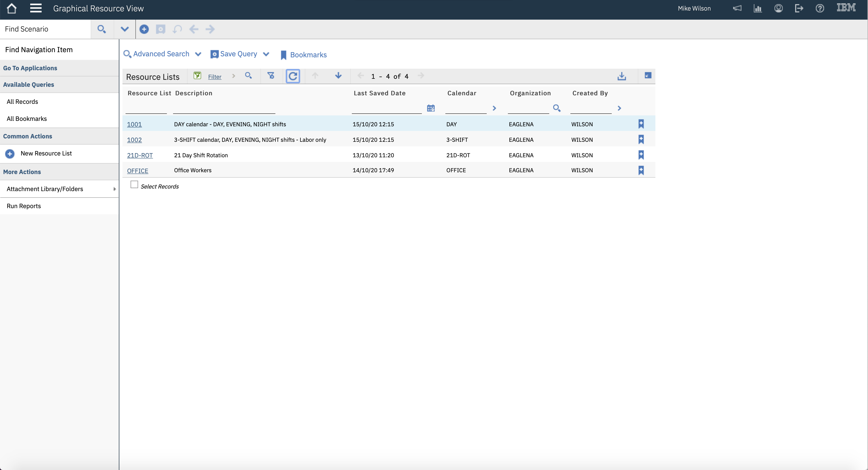Check the Select Records checkbox
The height and width of the screenshot is (470, 868).
(134, 185)
